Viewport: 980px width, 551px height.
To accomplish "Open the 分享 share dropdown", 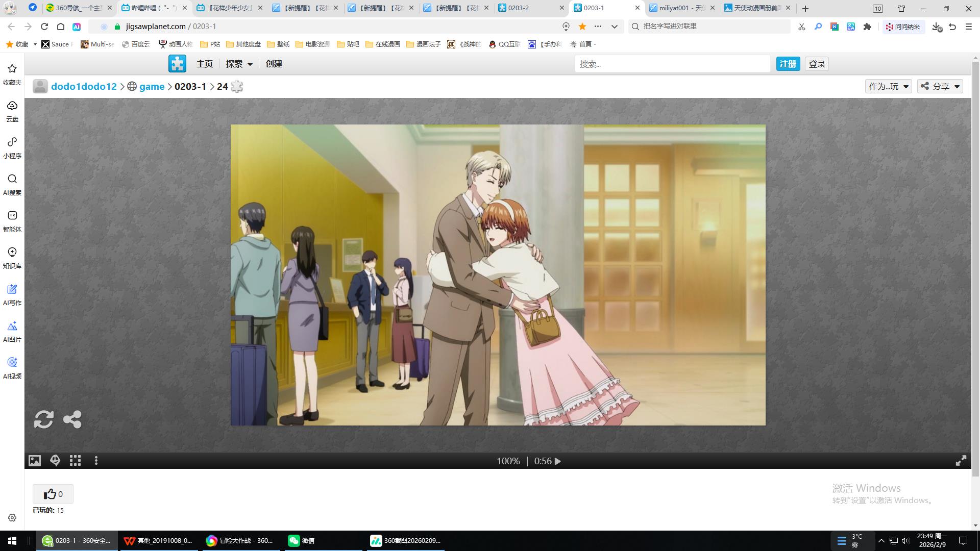I will pyautogui.click(x=940, y=86).
